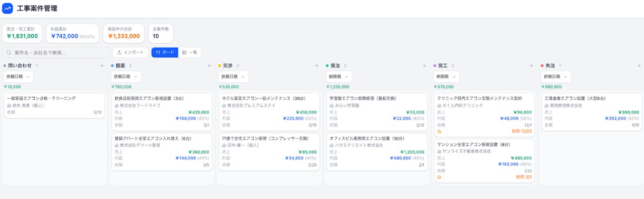
Task: Focus the 案件名・会社名で検索 search field
Action: click(56, 52)
